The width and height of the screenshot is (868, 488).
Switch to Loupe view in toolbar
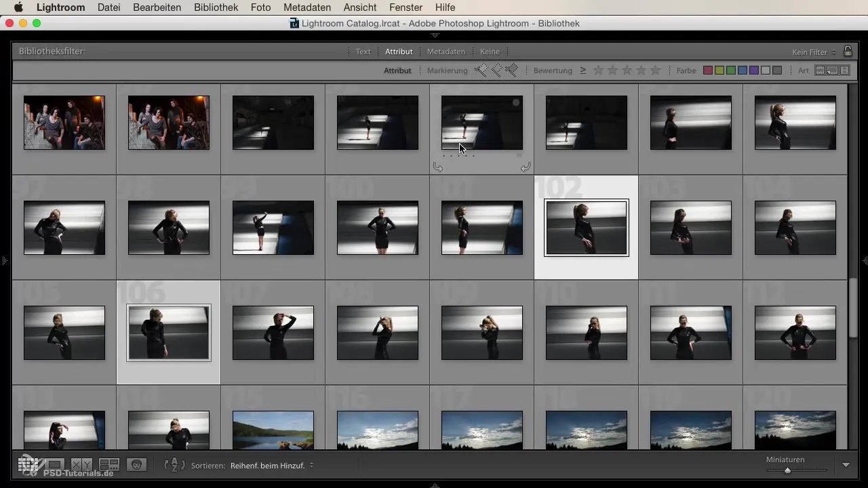55,465
